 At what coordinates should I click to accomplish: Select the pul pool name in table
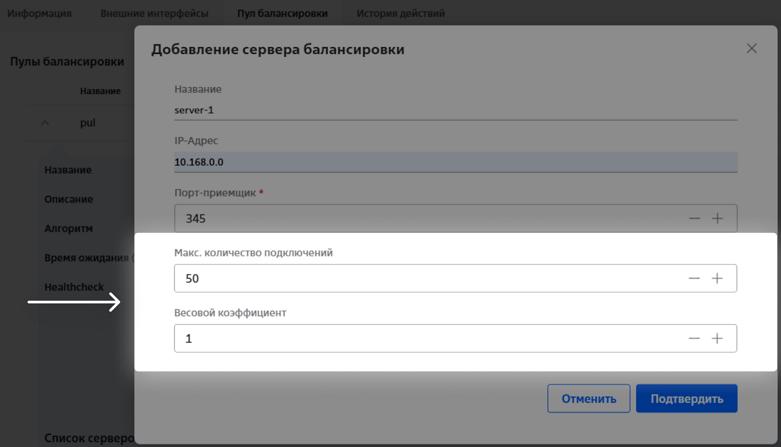[x=88, y=123]
